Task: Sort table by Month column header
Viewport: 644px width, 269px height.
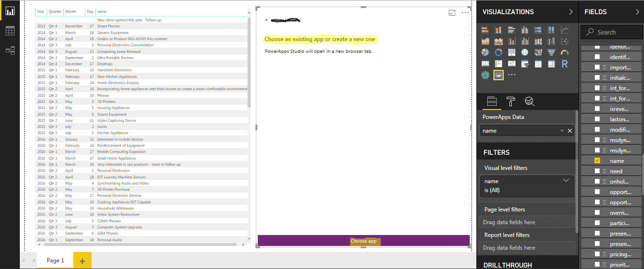Action: click(x=71, y=11)
